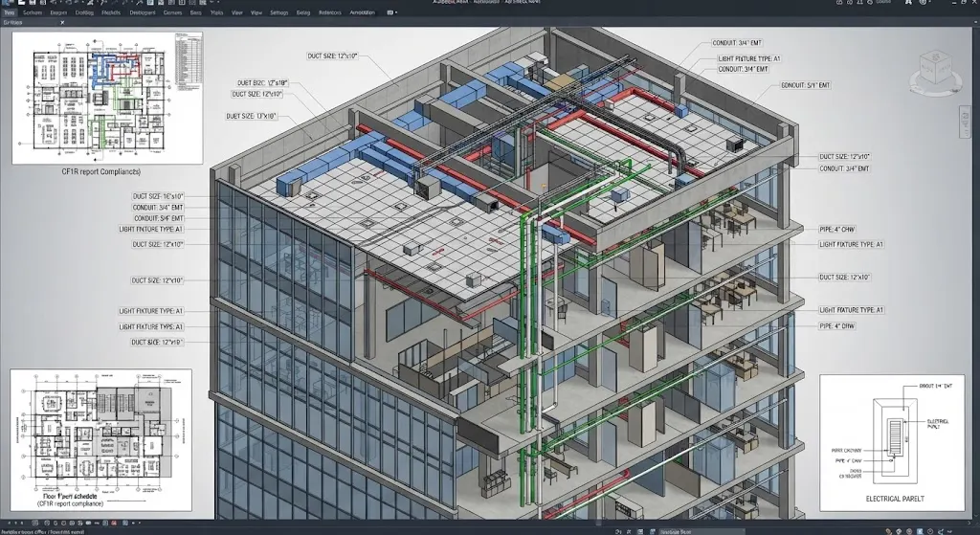This screenshot has height=535, width=980.
Task: Select the 'DUET BIZC' duct annotation tag
Action: [x=262, y=82]
